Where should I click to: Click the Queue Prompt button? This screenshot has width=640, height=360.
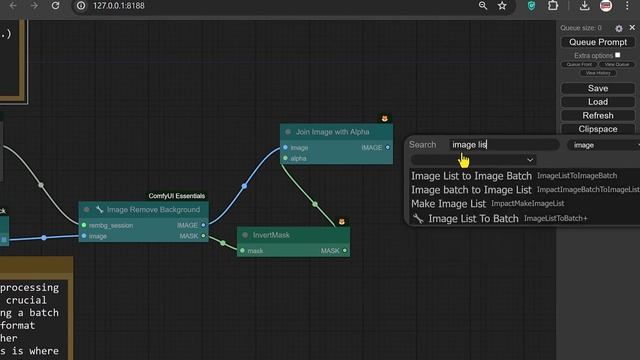(598, 42)
